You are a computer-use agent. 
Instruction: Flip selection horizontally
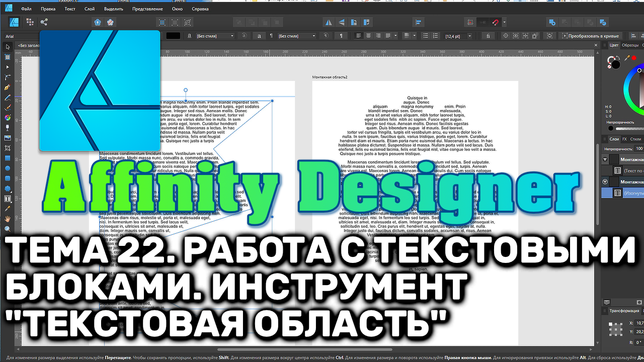click(329, 22)
